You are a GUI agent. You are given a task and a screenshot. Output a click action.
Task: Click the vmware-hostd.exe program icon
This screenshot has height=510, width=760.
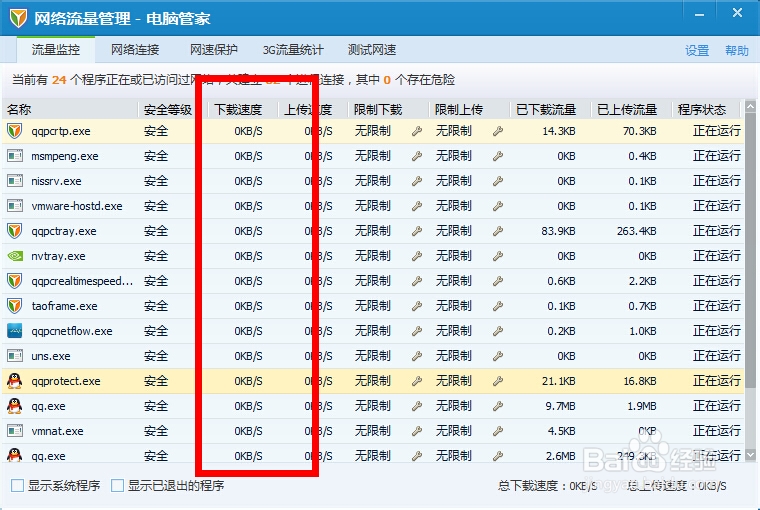pos(15,206)
